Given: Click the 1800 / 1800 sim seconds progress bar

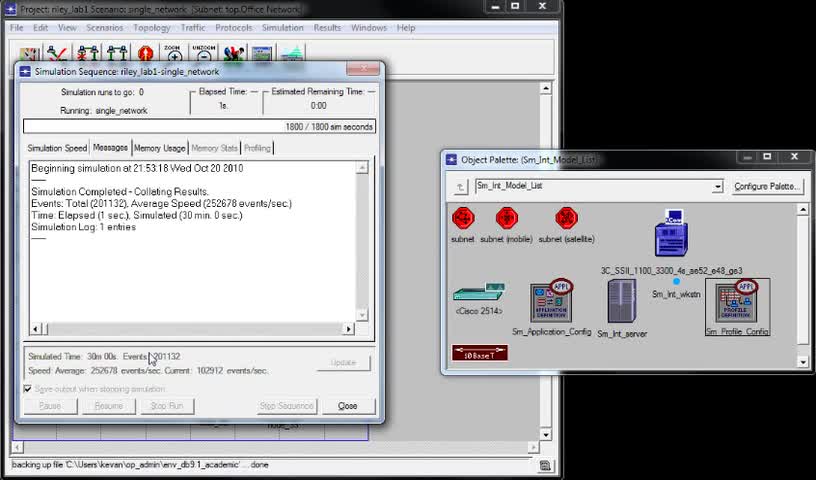Looking at the screenshot, I should [199, 127].
